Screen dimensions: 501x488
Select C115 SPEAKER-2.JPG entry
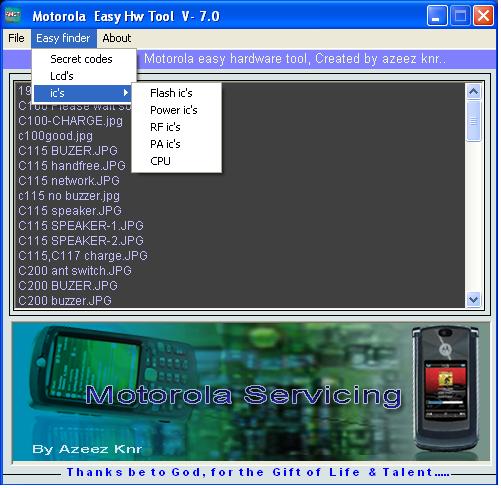tap(81, 241)
